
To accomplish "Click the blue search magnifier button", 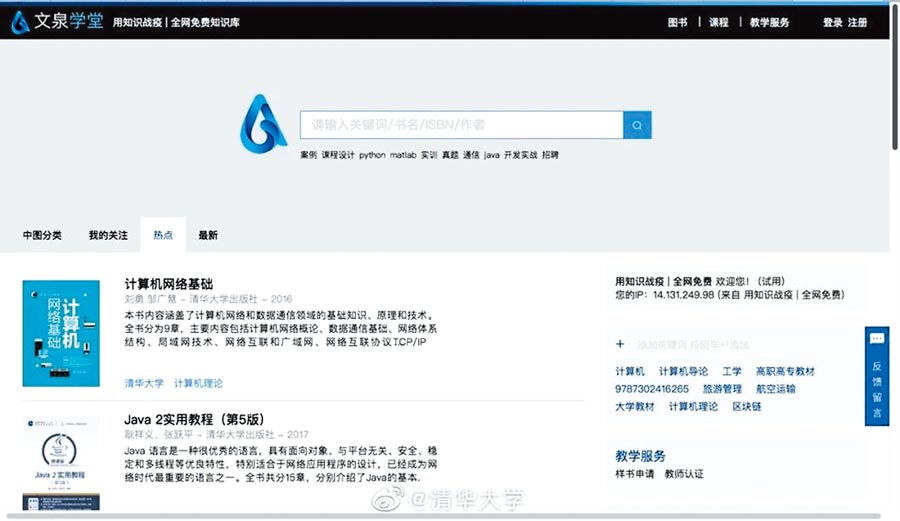I will point(637,124).
